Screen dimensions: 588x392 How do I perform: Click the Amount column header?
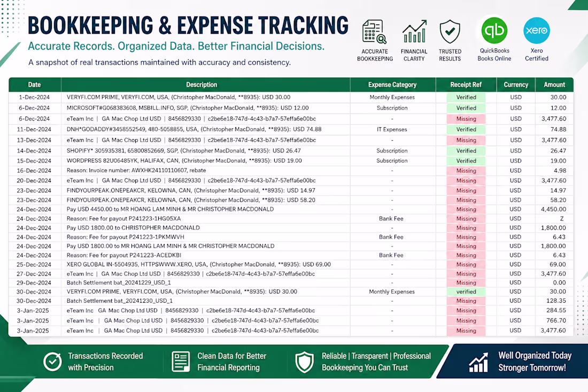coord(554,85)
